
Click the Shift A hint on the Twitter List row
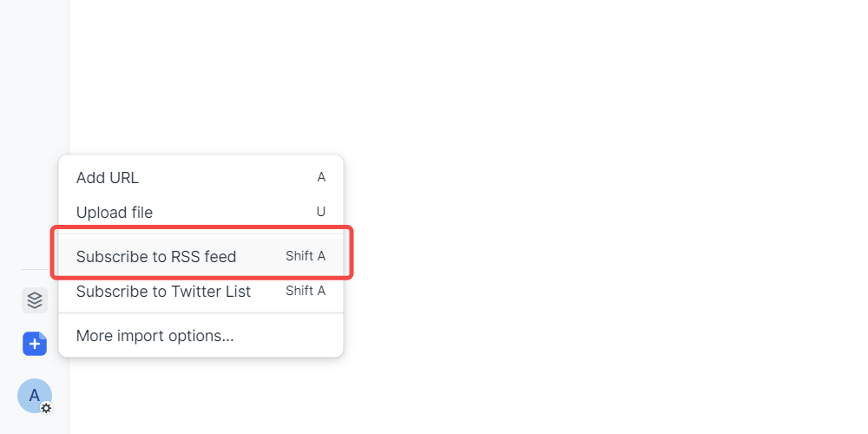[306, 291]
